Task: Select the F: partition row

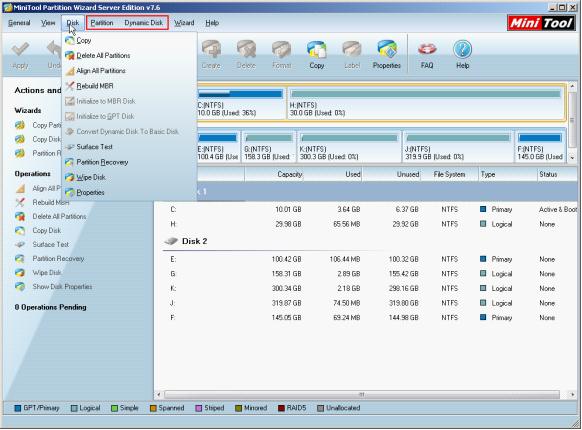Action: [x=367, y=318]
